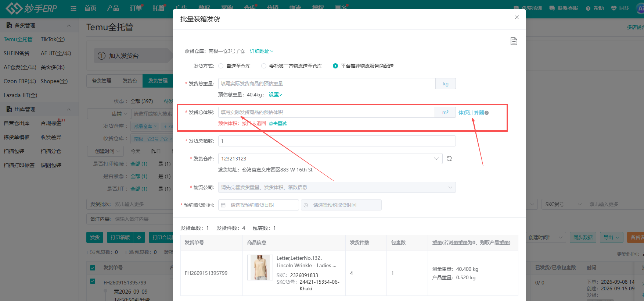This screenshot has width=644, height=301.
Task: Close the 批量装箱发货 dialog
Action: click(x=517, y=17)
